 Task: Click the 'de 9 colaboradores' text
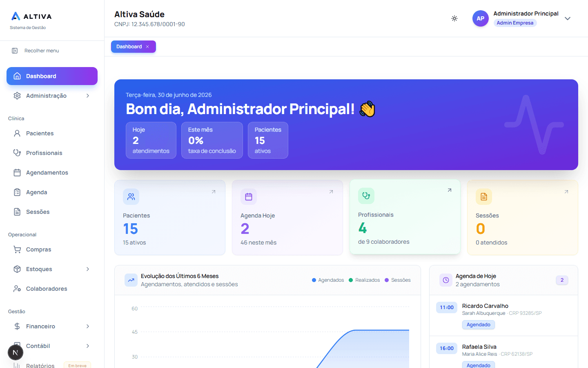tap(384, 242)
